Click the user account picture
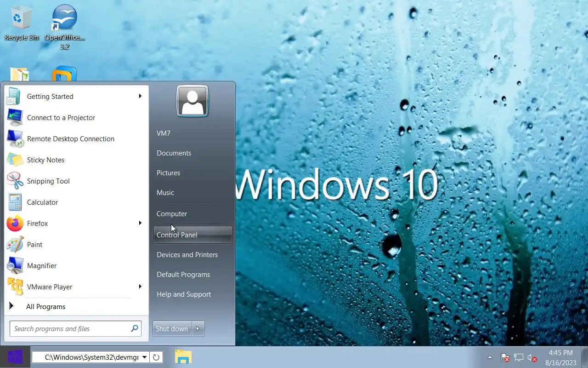Image resolution: width=588 pixels, height=368 pixels. pyautogui.click(x=192, y=101)
